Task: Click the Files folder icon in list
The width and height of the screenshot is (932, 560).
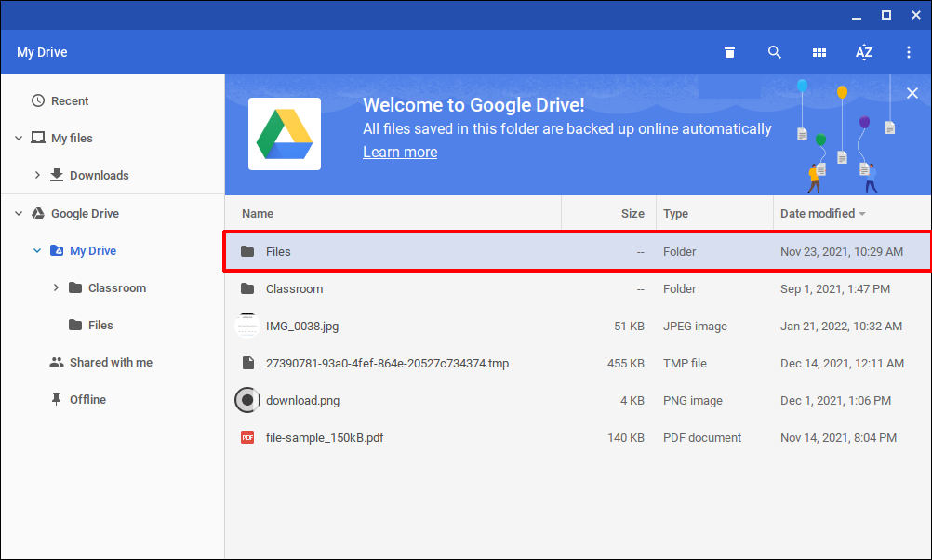Action: (247, 251)
